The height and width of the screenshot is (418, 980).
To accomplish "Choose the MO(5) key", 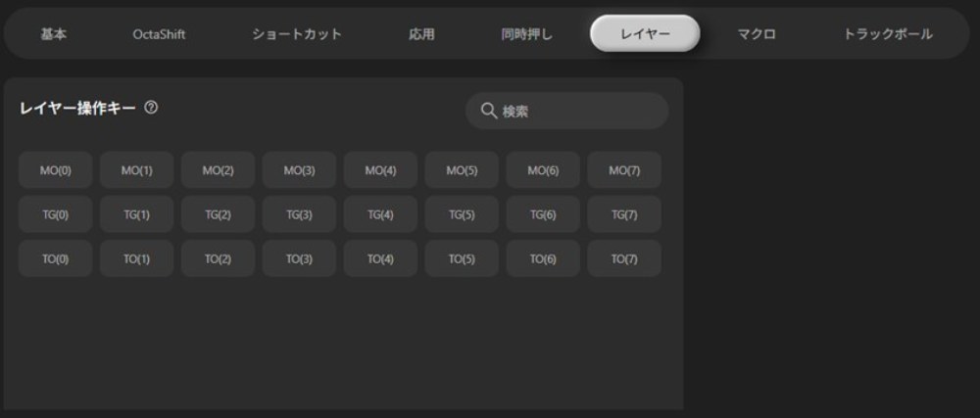I will 462,169.
